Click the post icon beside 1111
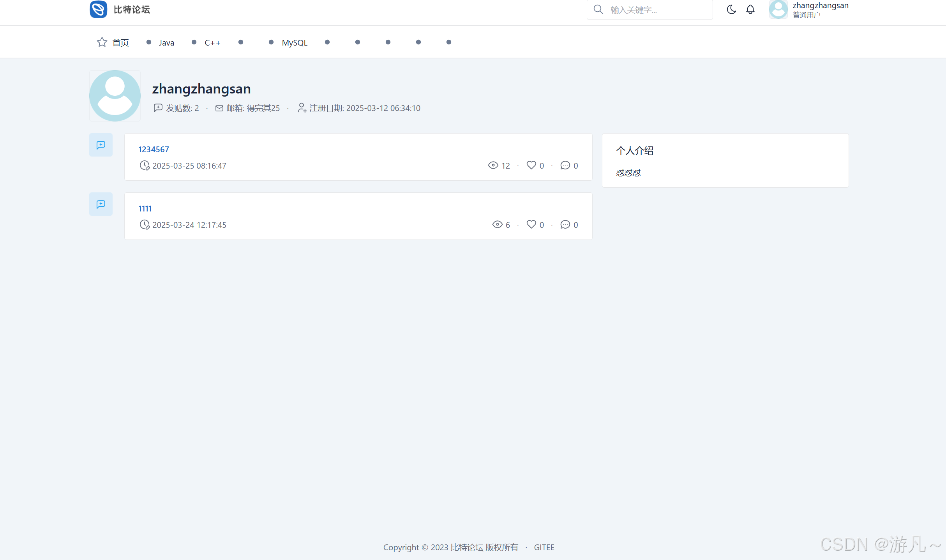This screenshot has height=560, width=946. tap(101, 204)
